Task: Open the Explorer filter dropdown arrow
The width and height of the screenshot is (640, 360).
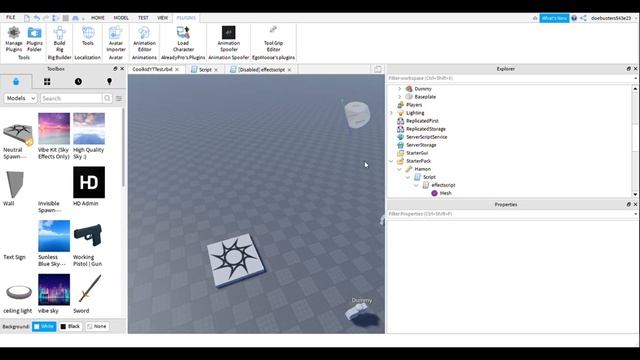Action: (635, 78)
